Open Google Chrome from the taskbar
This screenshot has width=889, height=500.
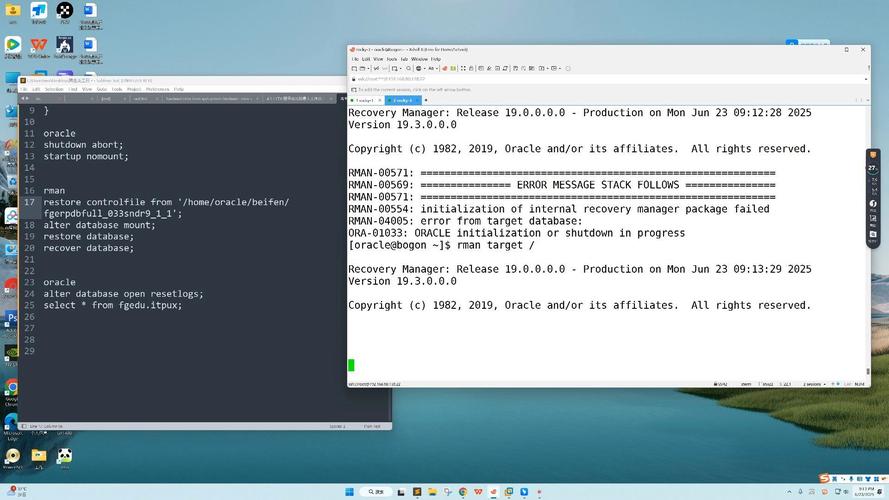tap(463, 491)
